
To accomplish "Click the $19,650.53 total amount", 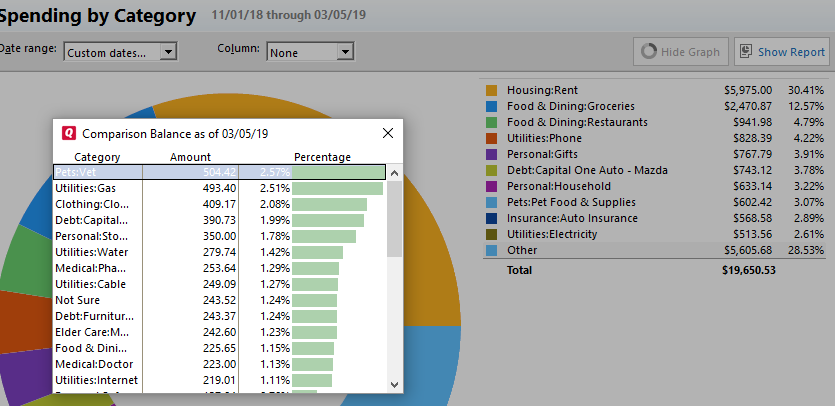I will [x=749, y=270].
